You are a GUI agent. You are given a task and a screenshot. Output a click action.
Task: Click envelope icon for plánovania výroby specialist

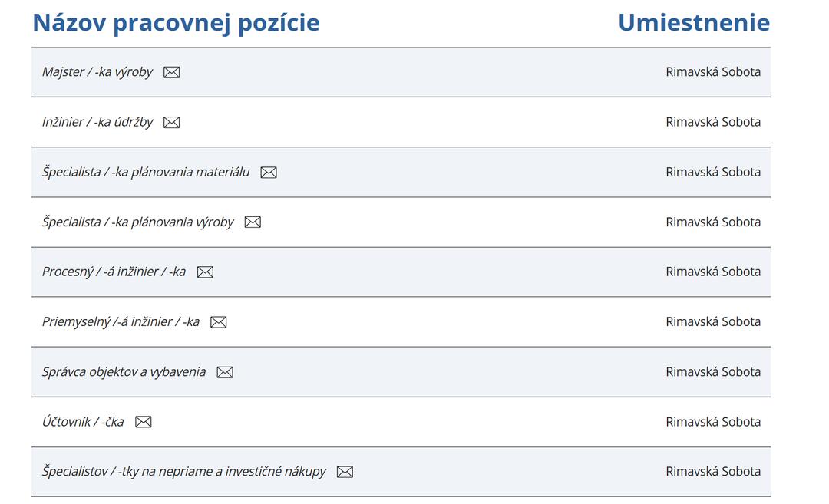253,222
